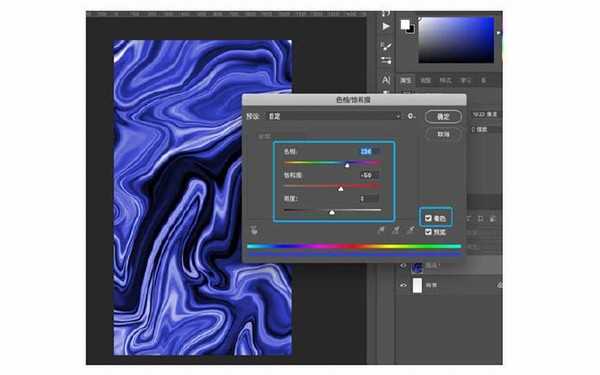This screenshot has height=375, width=600.
Task: Hide the marbled layer via eye icon
Action: pyautogui.click(x=403, y=266)
